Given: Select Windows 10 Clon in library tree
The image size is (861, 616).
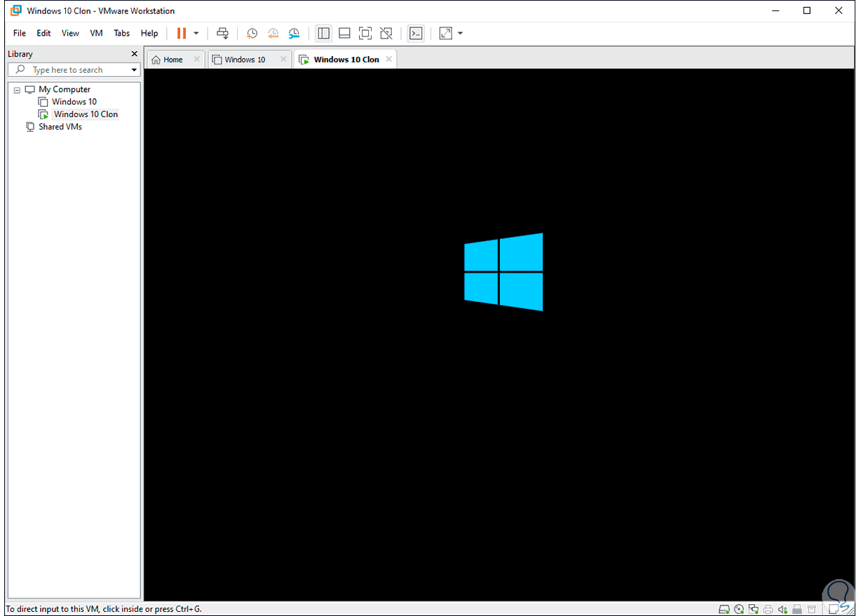Looking at the screenshot, I should [x=86, y=114].
